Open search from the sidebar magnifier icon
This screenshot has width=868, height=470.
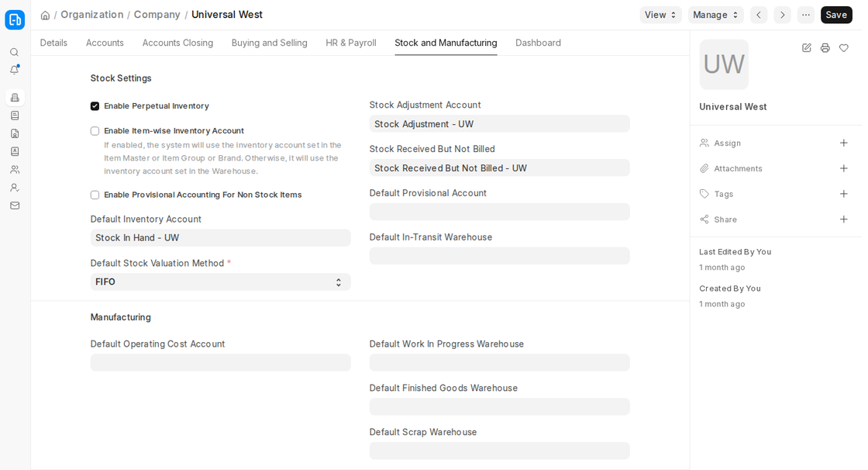(x=15, y=52)
